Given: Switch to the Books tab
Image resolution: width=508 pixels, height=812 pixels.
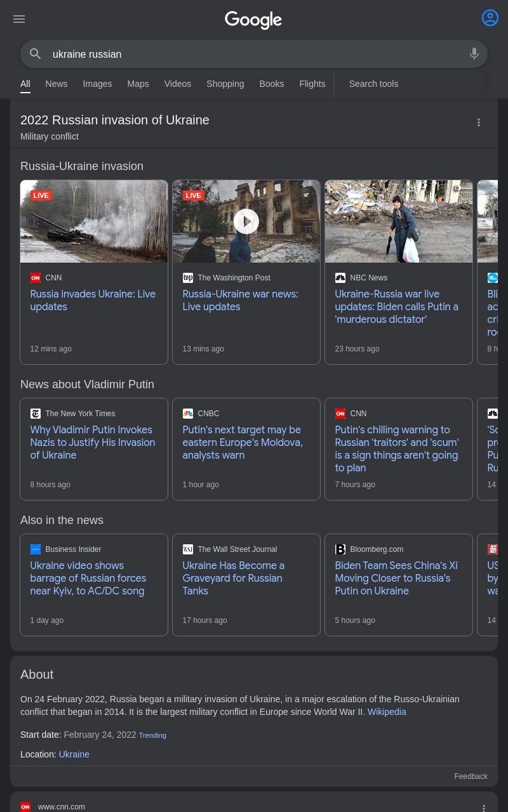Looking at the screenshot, I should click(272, 84).
